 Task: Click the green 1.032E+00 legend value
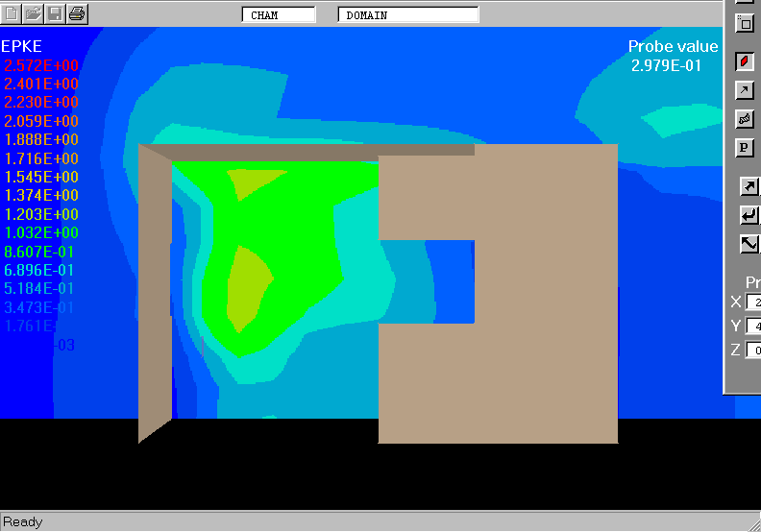tap(41, 232)
